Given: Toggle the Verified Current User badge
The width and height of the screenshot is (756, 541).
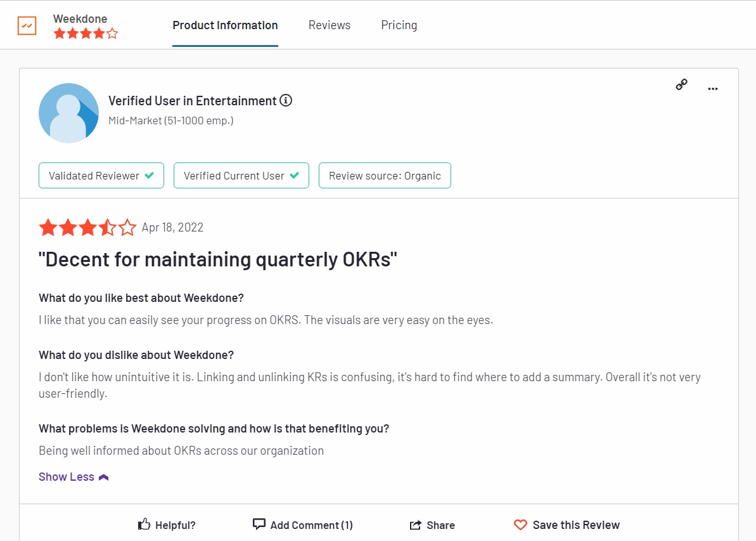Looking at the screenshot, I should pyautogui.click(x=241, y=175).
